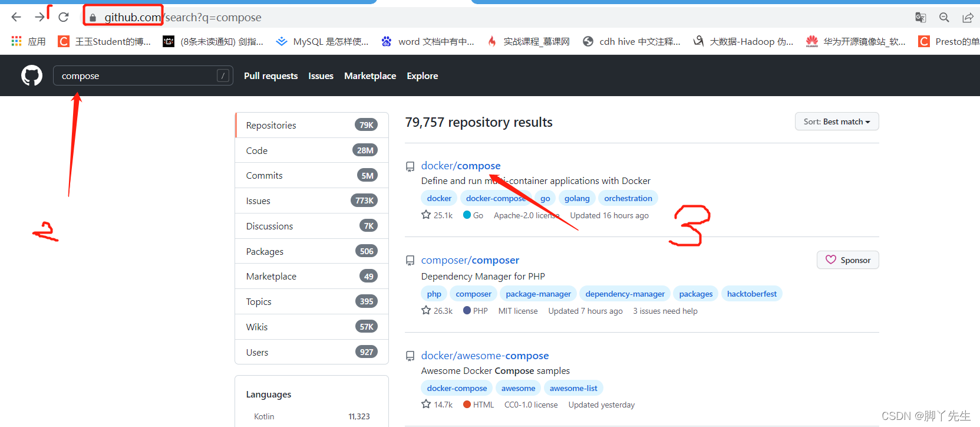This screenshot has height=427, width=980.
Task: Select the Issues result filter in sidebar
Action: [312, 201]
